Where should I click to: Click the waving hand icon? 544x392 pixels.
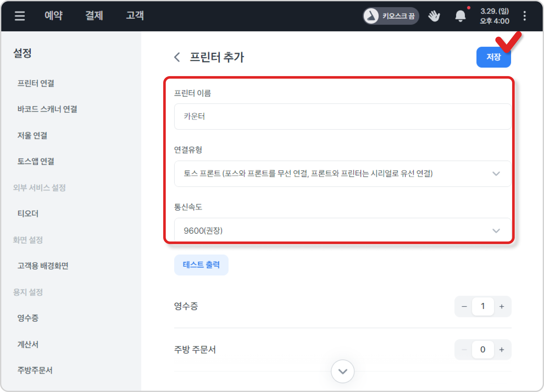(434, 16)
